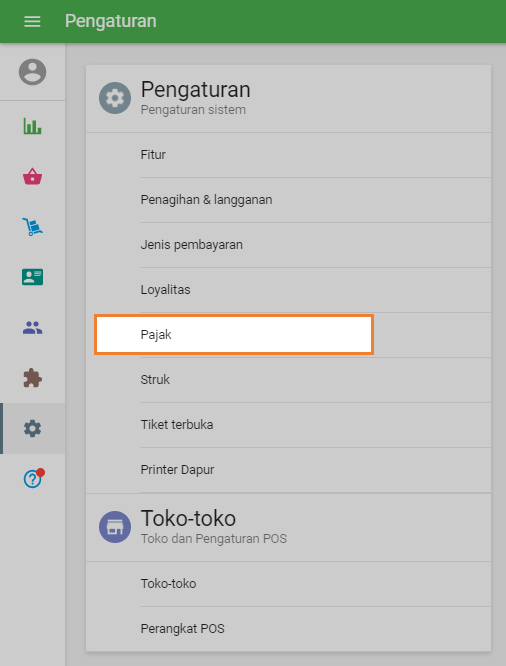
Task: Open Penagihan & langganan settings
Action: pyautogui.click(x=288, y=200)
